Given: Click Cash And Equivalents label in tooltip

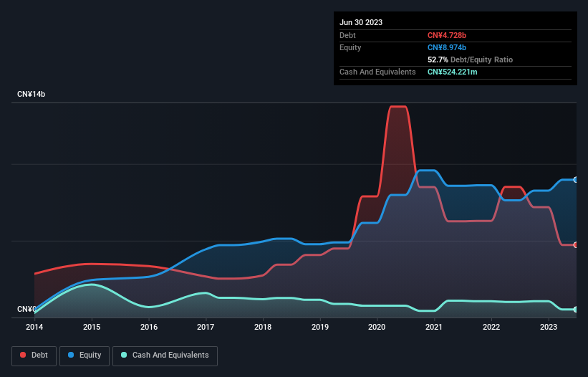Looking at the screenshot, I should (377, 72).
